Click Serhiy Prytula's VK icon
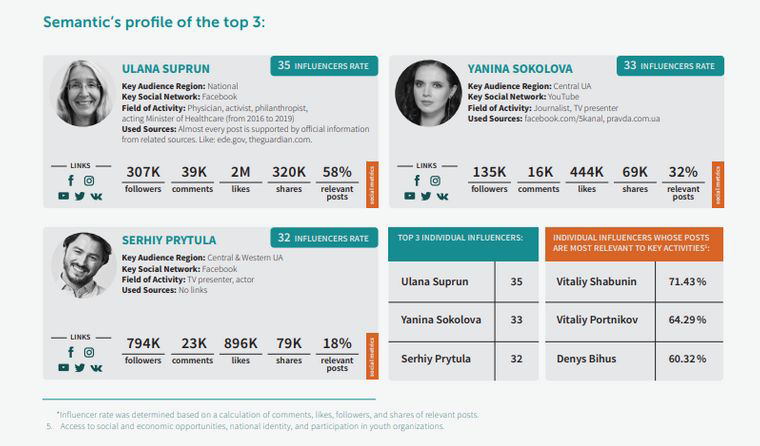Image resolution: width=760 pixels, height=446 pixels. point(96,367)
